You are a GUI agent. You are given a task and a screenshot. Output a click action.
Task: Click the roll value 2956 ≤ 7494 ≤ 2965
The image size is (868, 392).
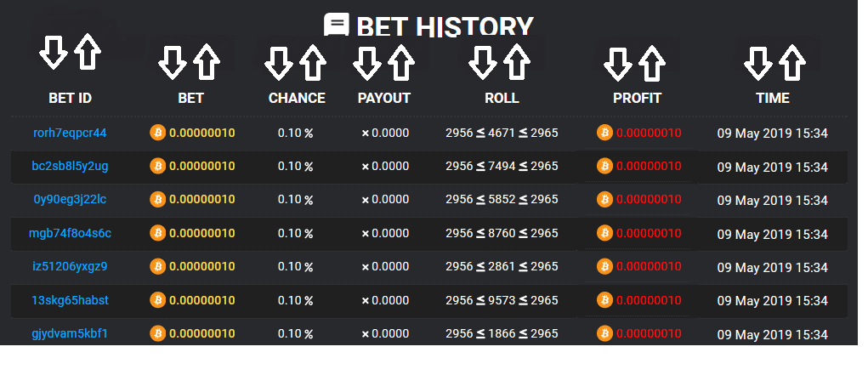click(502, 166)
